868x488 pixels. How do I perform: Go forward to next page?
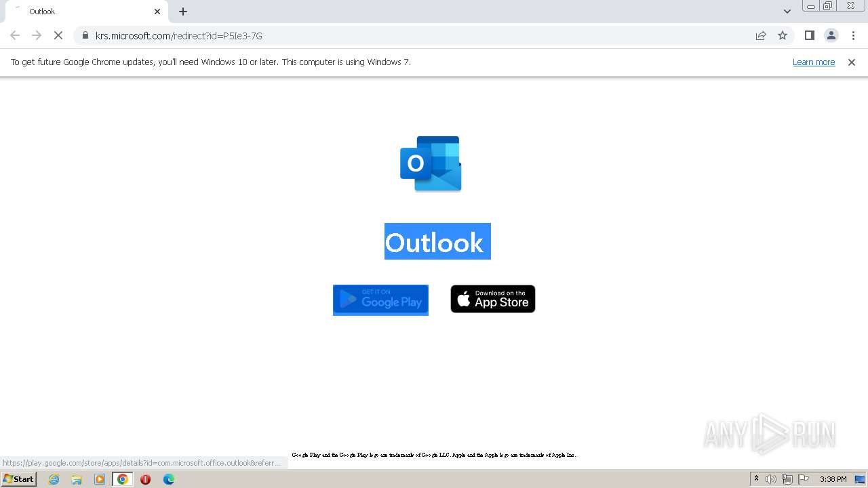(37, 35)
